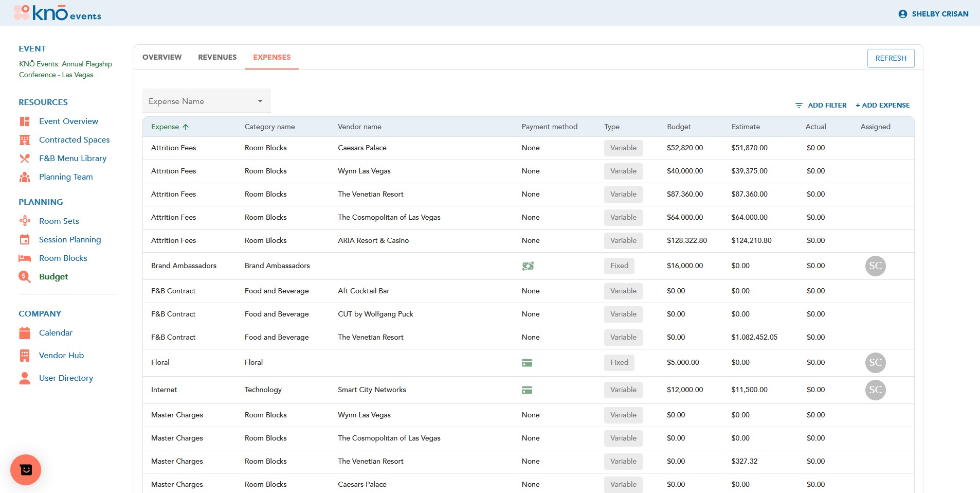
Task: Click the Room Blocks bed icon
Action: (x=25, y=258)
